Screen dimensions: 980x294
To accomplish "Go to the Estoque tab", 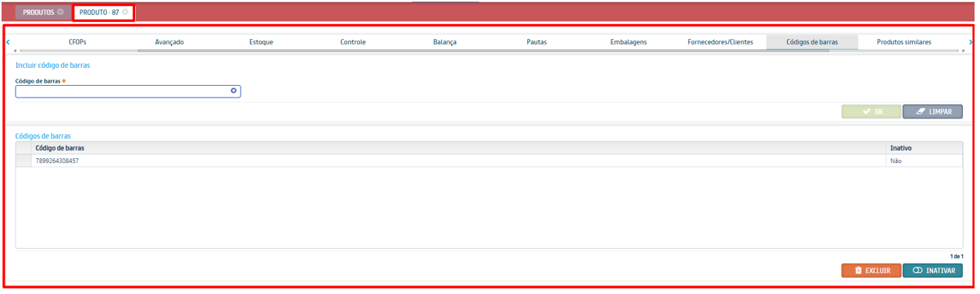I will (x=261, y=42).
